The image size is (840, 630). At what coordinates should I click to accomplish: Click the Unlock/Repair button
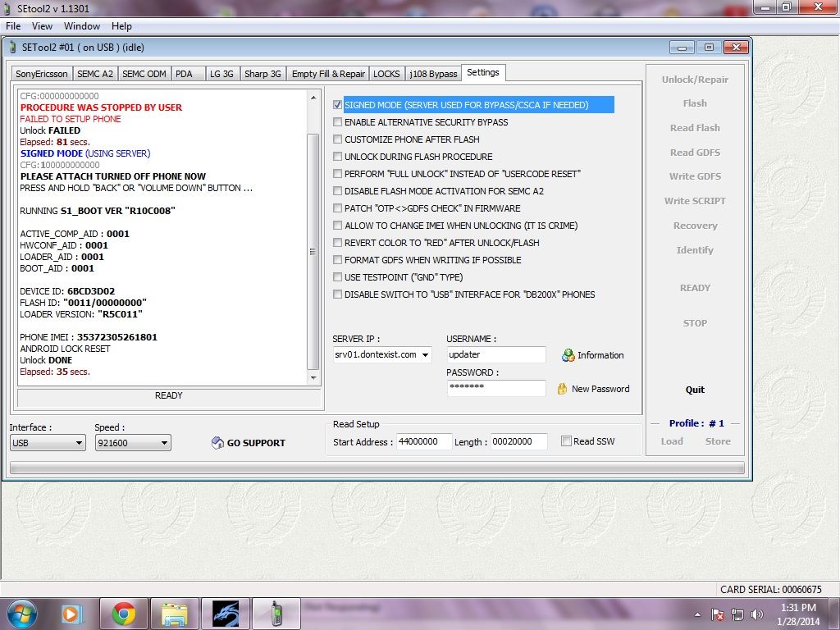coord(695,80)
